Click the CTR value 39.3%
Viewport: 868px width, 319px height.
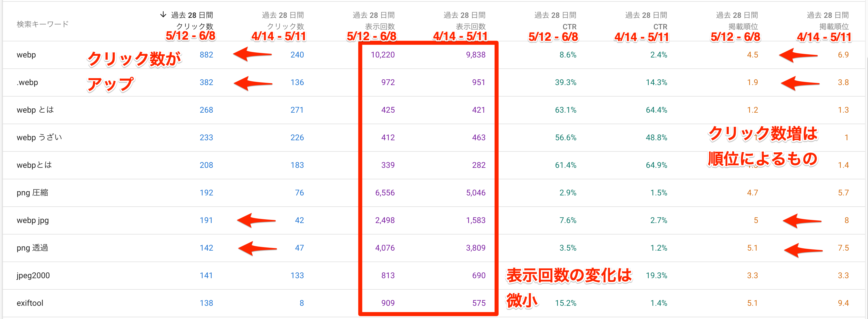click(x=565, y=82)
